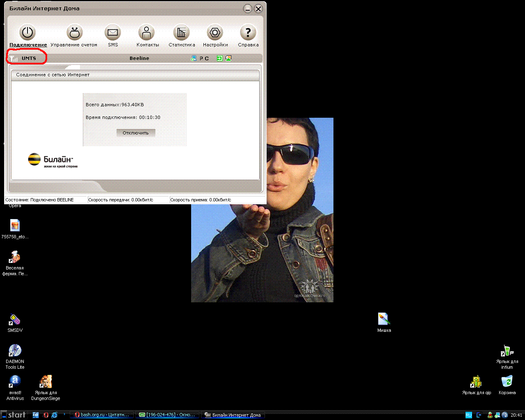Image resolution: width=525 pixels, height=420 pixels.
Task: Open the Подключение power icon
Action: click(x=28, y=32)
